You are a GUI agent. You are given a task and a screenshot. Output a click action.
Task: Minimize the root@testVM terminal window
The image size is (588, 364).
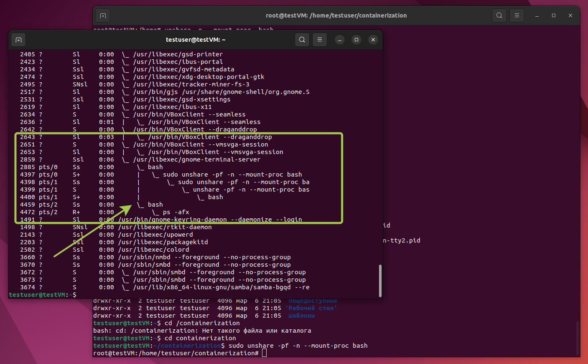[537, 15]
